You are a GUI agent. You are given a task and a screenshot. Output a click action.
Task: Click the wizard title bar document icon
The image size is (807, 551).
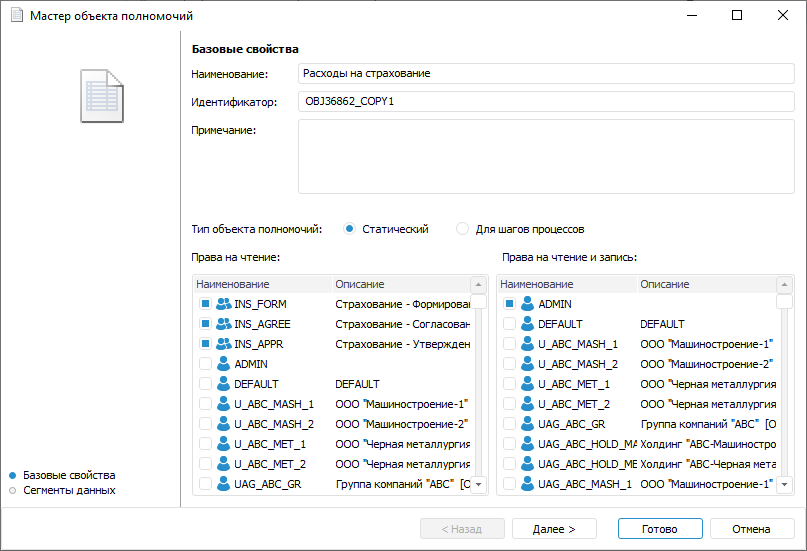pyautogui.click(x=16, y=16)
